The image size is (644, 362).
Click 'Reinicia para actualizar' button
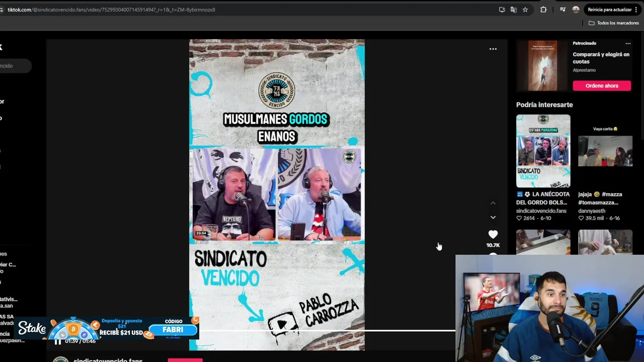tap(609, 10)
